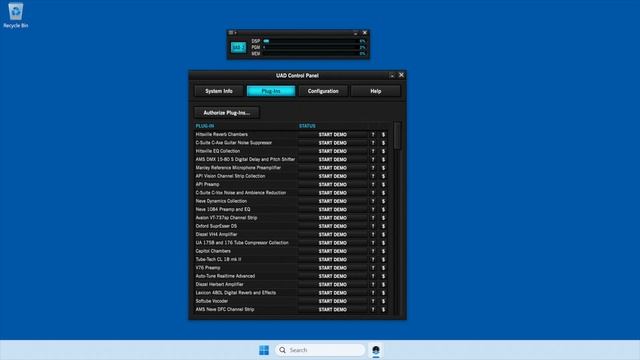Select 'AMS Neve DFC Channel Strip' row text
This screenshot has height=360, width=640.
point(225,309)
